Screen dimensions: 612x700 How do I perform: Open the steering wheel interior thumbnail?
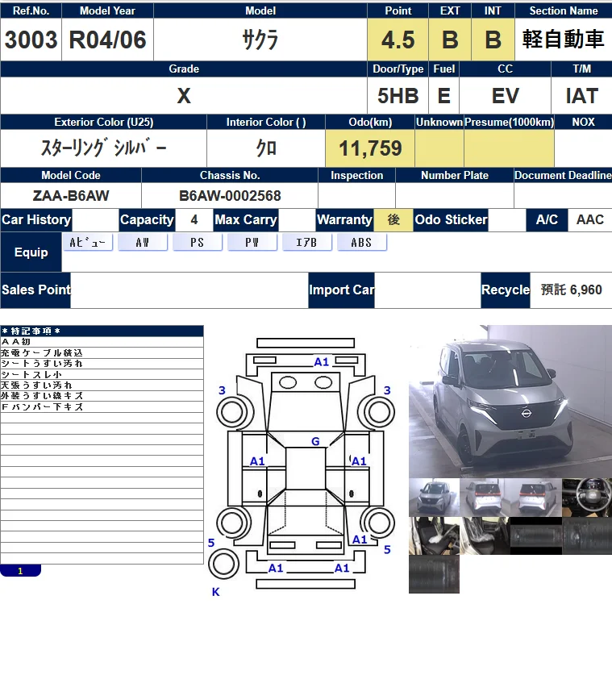[x=586, y=497]
